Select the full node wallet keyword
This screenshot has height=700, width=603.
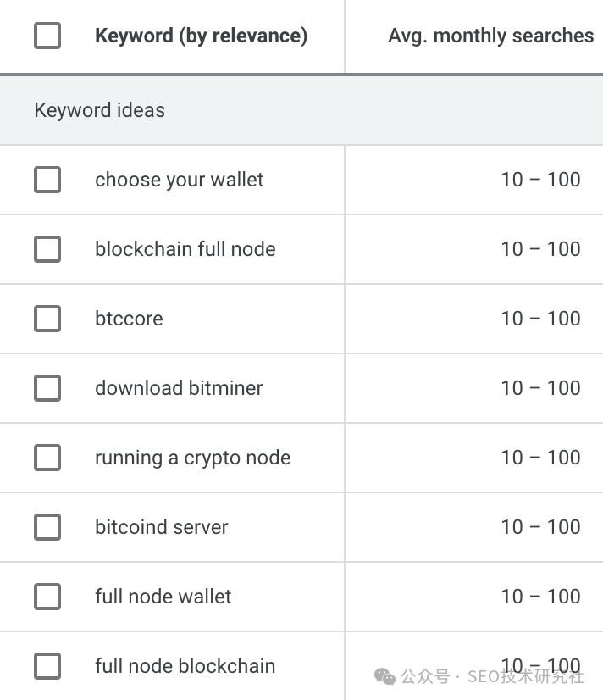click(163, 597)
